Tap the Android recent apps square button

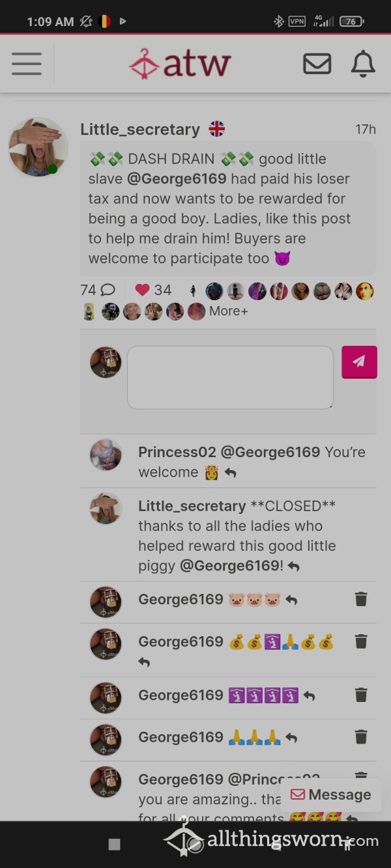click(114, 845)
